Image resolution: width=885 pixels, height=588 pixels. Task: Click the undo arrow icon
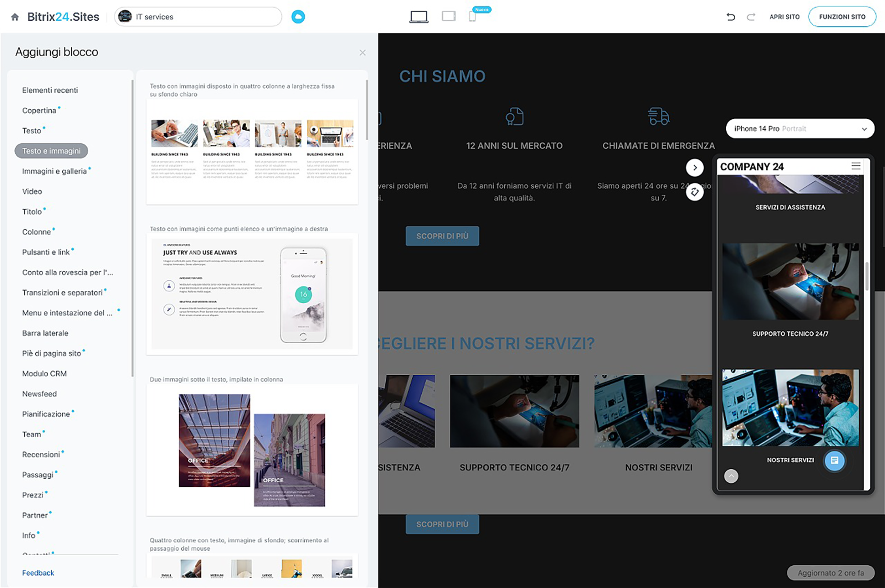[731, 17]
